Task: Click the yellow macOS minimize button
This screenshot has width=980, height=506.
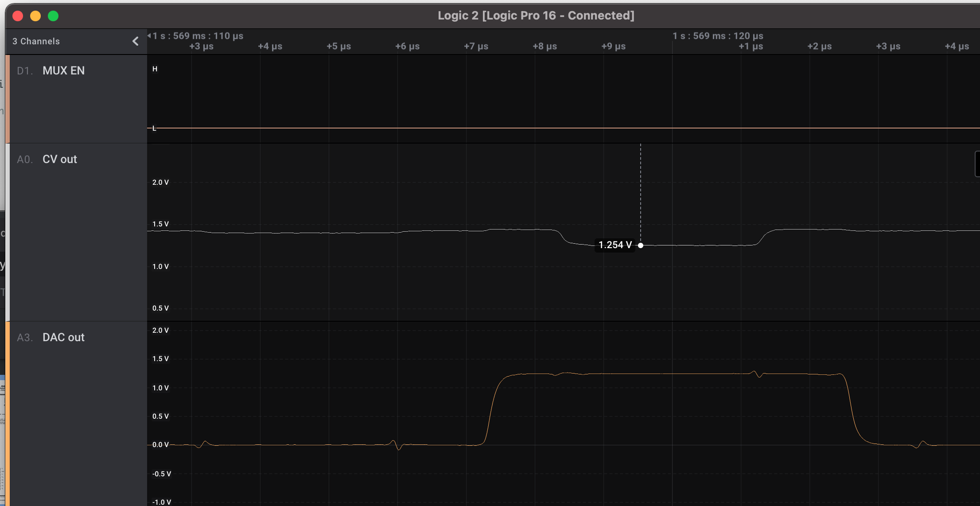Action: (x=35, y=16)
